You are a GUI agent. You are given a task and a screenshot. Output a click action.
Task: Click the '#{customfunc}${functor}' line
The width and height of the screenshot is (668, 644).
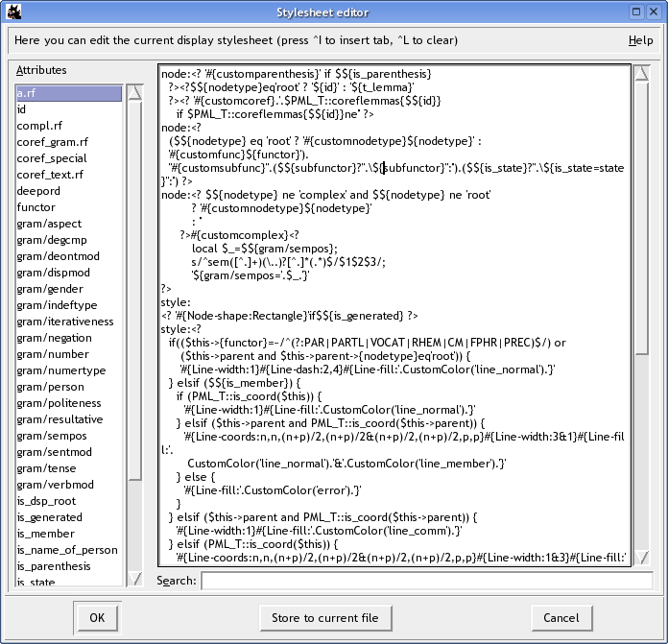239,155
